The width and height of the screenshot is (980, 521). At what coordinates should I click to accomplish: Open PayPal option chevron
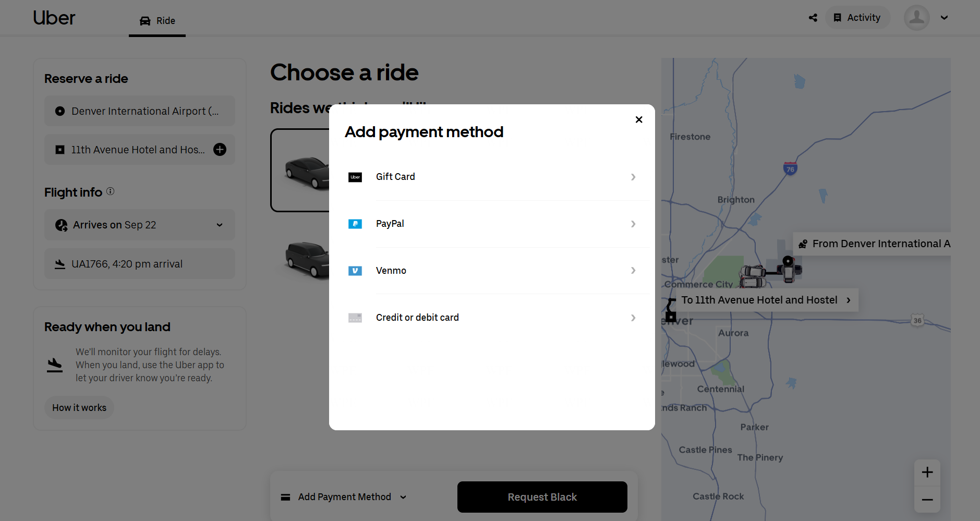pos(633,224)
